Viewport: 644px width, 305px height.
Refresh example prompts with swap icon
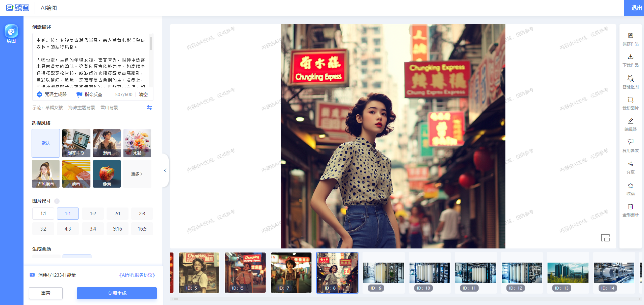(149, 108)
